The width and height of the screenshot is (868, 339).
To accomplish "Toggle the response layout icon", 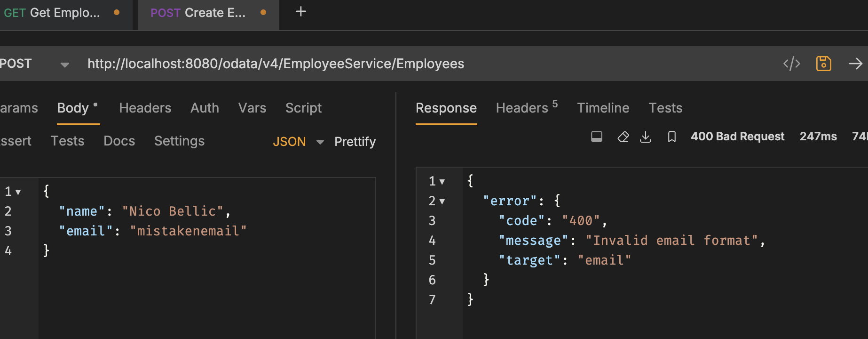I will pyautogui.click(x=597, y=137).
